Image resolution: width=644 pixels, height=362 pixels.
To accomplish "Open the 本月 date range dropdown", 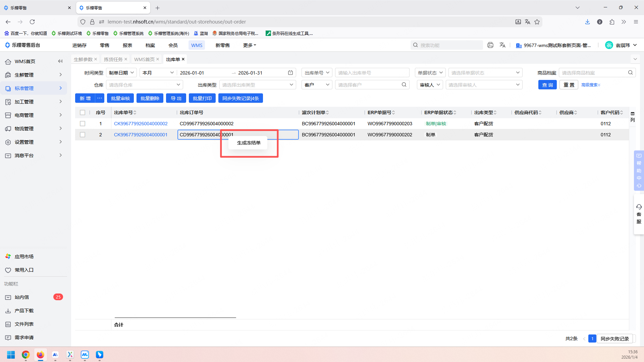I will click(158, 73).
